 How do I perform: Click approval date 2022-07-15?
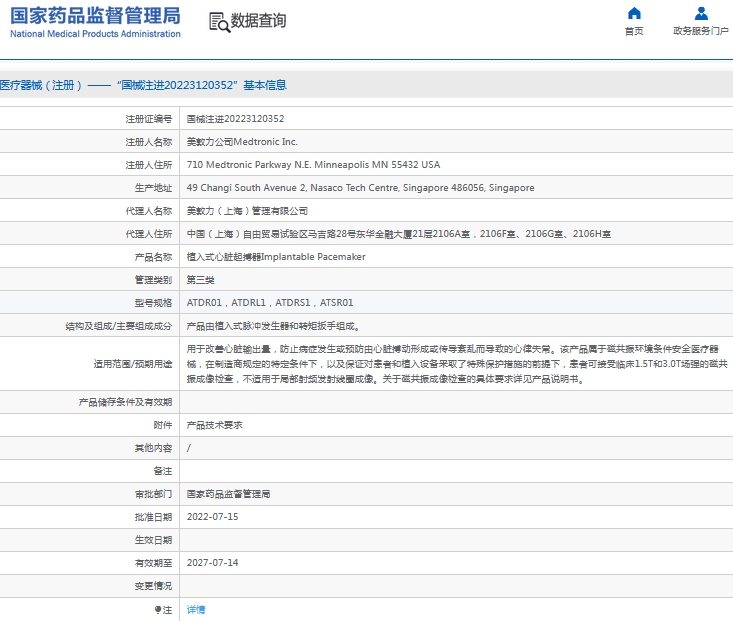click(212, 517)
